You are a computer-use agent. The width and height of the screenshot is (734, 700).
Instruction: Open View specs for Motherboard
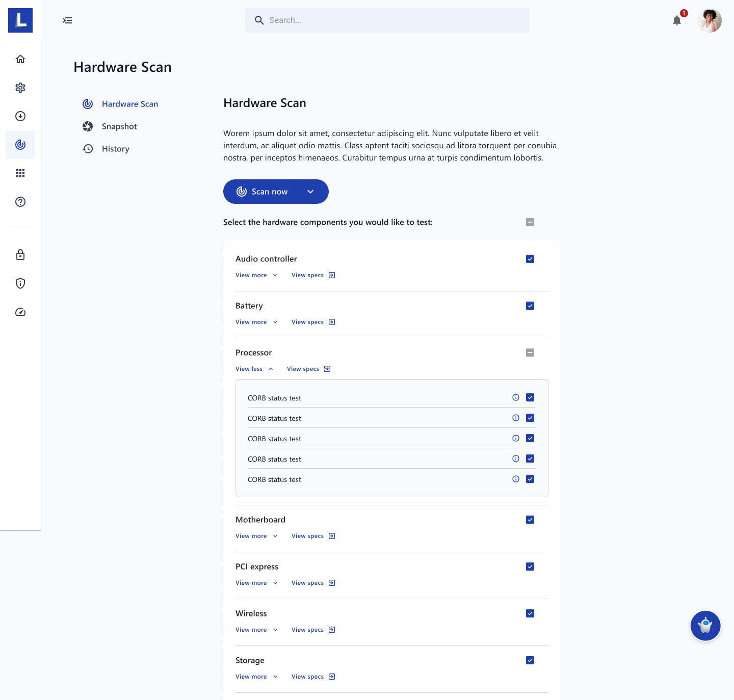click(x=313, y=536)
